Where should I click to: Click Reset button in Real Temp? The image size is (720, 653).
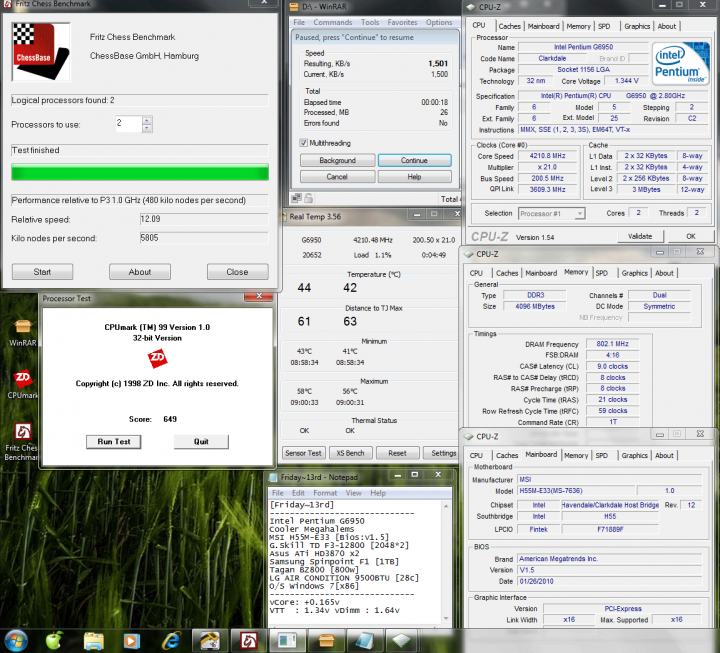(397, 453)
